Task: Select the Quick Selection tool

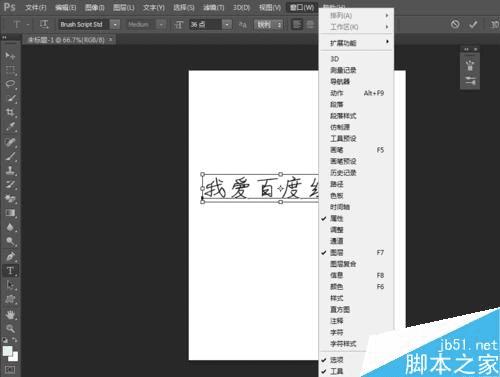Action: point(10,99)
